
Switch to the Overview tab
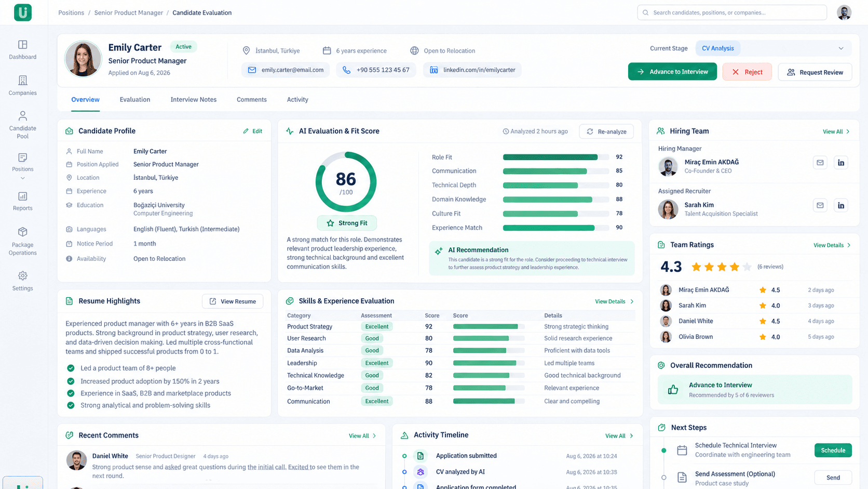click(x=85, y=100)
